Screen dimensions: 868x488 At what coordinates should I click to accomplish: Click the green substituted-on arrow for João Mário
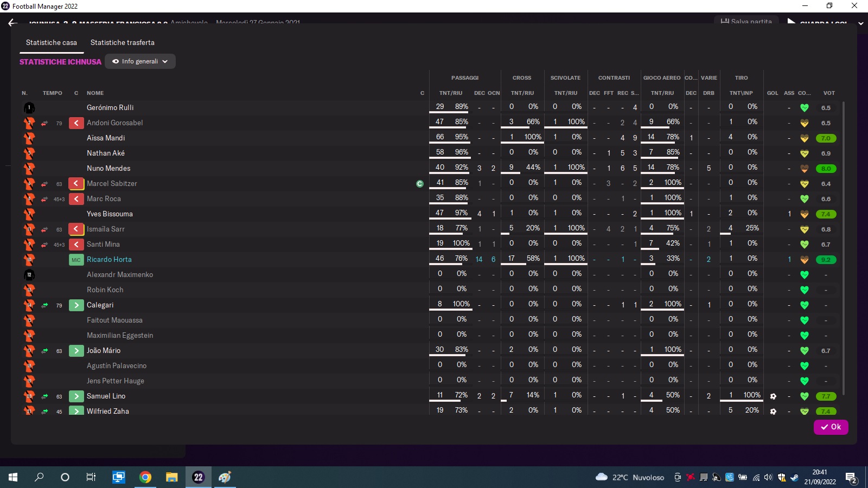point(76,351)
